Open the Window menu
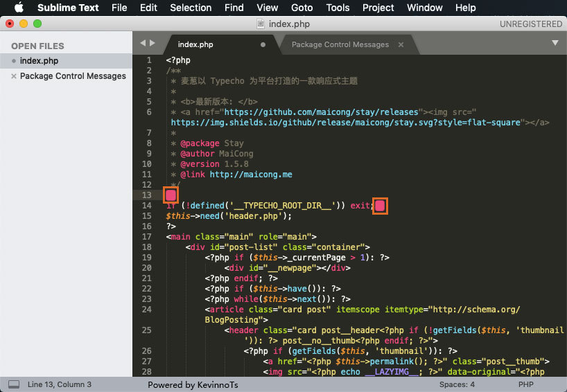This screenshot has height=392, width=567. 424,8
